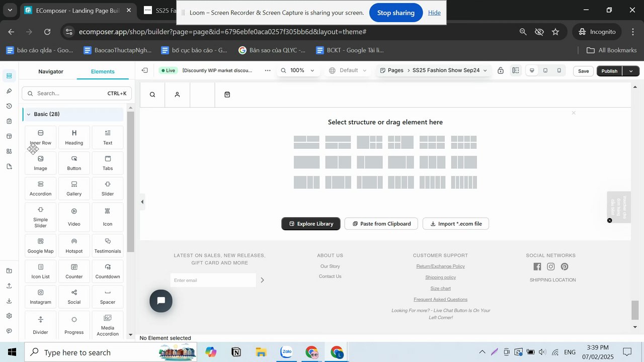Click the cart icon in page header
This screenshot has width=644, height=362.
[227, 95]
